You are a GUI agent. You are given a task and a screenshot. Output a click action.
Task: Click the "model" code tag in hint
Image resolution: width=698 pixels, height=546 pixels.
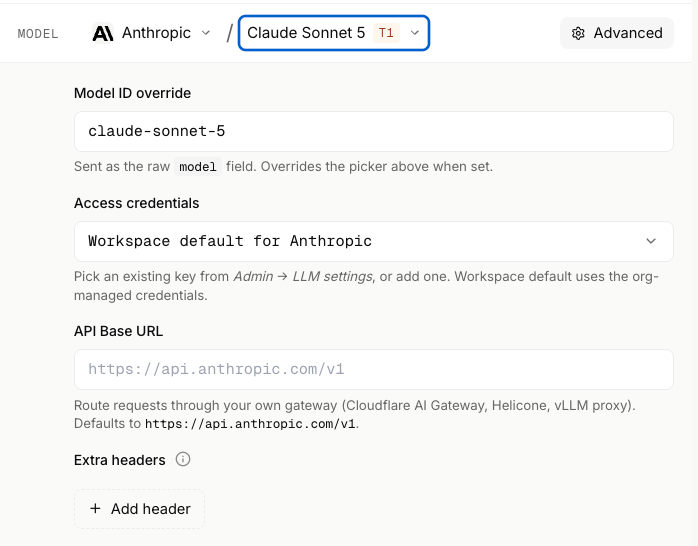tap(198, 167)
